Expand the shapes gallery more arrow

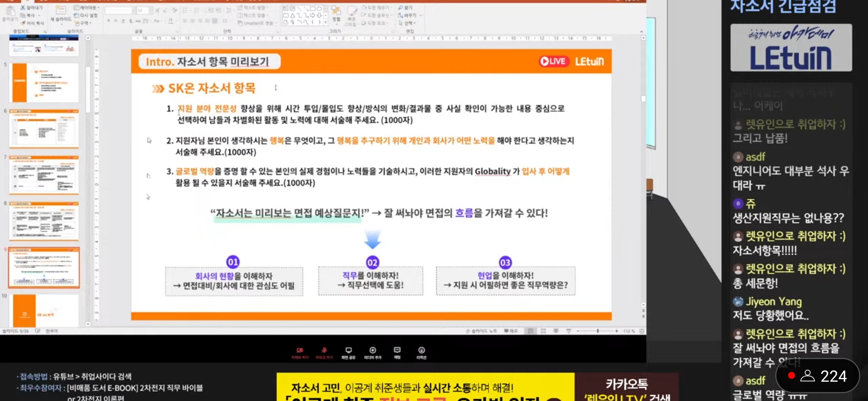coord(326,23)
